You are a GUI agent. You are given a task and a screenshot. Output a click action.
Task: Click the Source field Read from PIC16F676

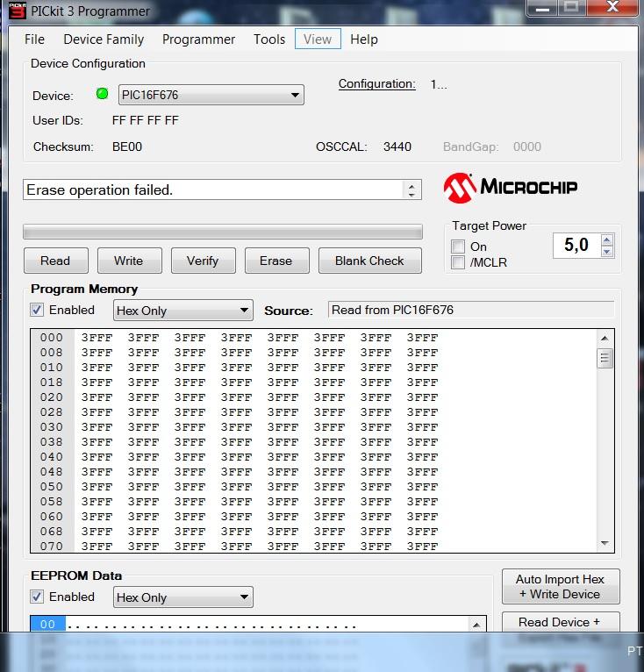click(x=471, y=310)
